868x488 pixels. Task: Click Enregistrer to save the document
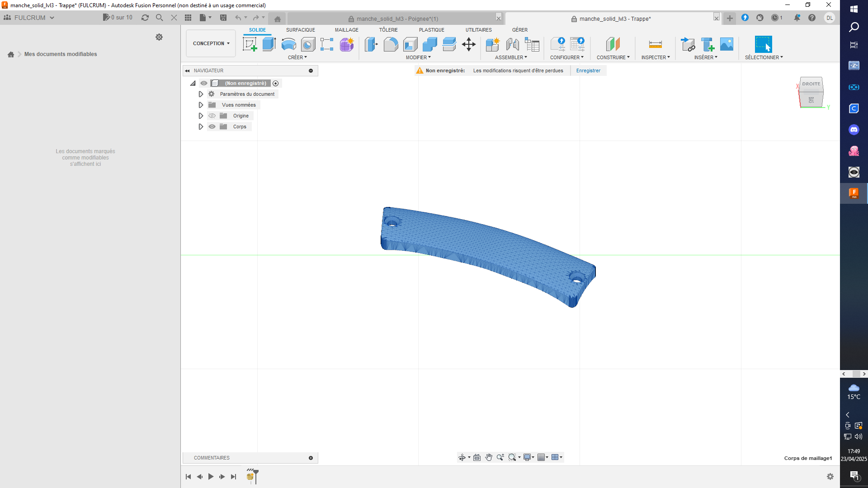pos(588,70)
